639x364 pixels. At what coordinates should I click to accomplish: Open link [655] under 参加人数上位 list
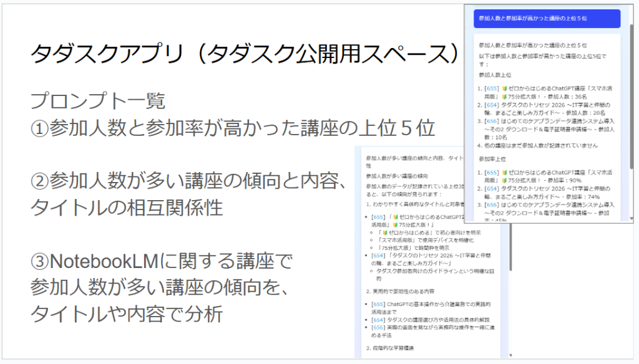coord(491,89)
